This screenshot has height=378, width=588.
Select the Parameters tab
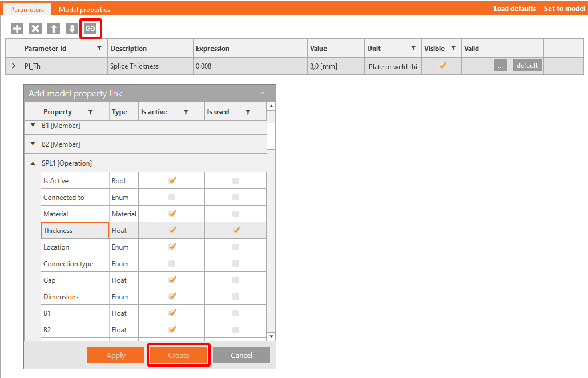tap(27, 9)
